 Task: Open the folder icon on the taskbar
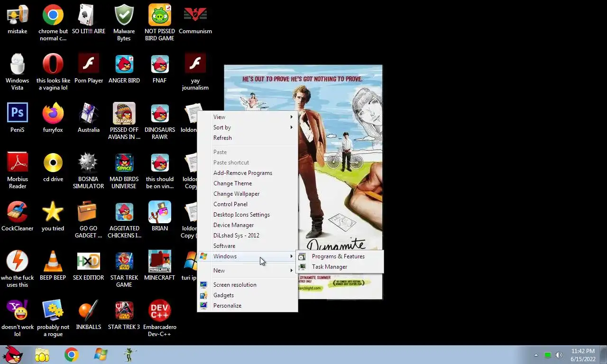pos(42,355)
